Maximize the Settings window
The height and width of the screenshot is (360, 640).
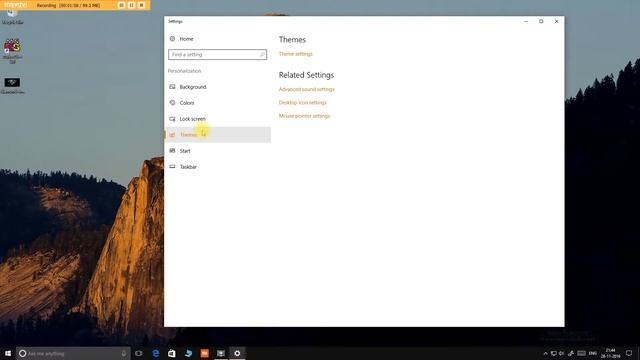541,21
